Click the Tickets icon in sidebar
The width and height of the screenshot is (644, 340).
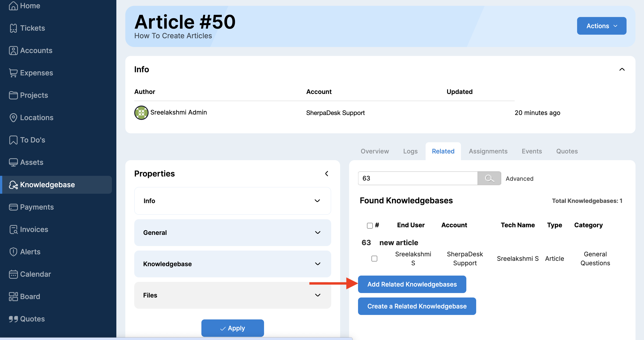point(13,28)
